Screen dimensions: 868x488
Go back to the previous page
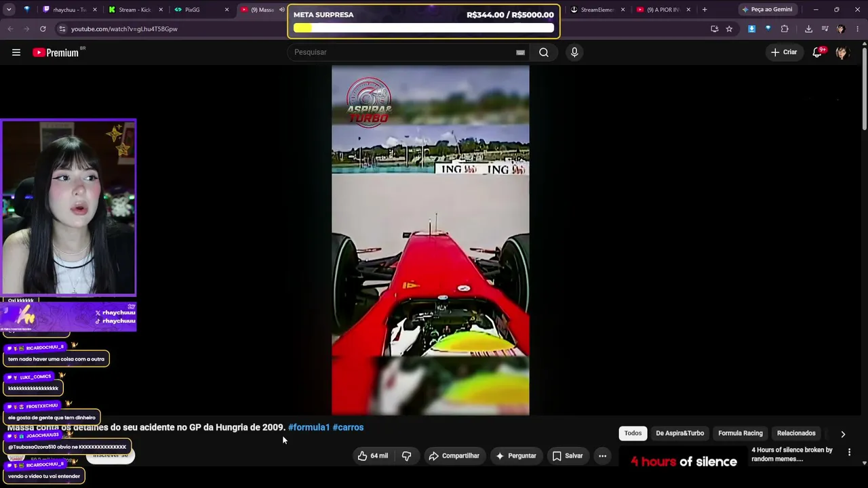(10, 29)
